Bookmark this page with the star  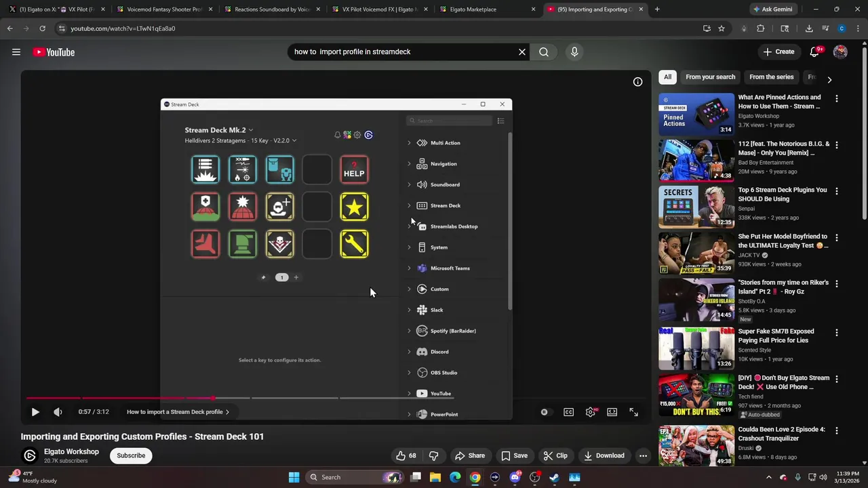click(722, 28)
